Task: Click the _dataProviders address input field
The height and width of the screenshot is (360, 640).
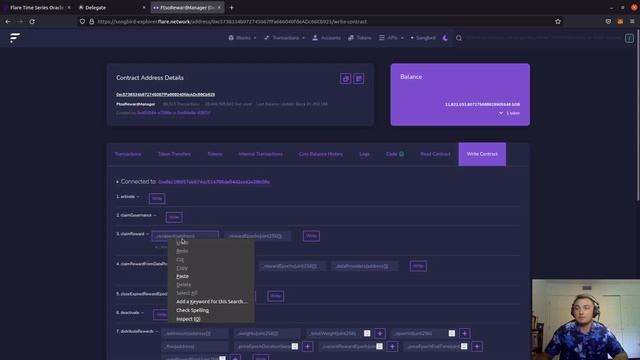Action: [x=364, y=266]
